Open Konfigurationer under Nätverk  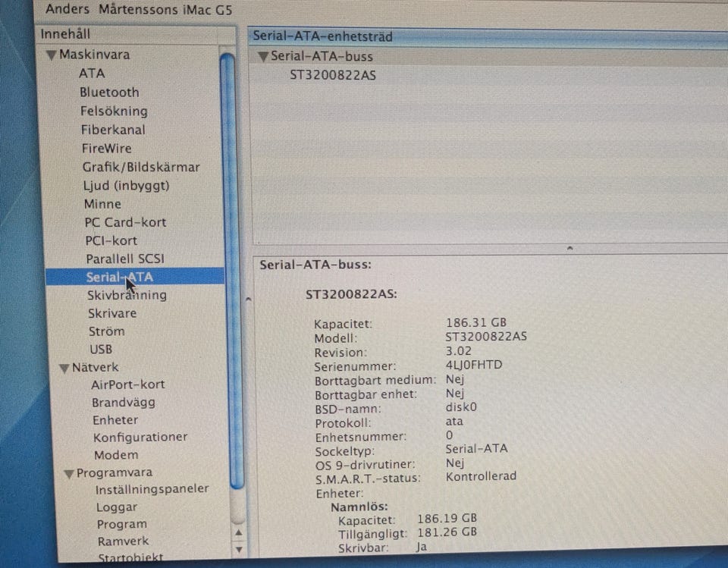140,437
